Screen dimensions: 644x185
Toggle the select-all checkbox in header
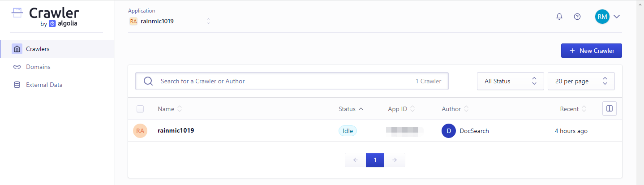click(x=140, y=109)
